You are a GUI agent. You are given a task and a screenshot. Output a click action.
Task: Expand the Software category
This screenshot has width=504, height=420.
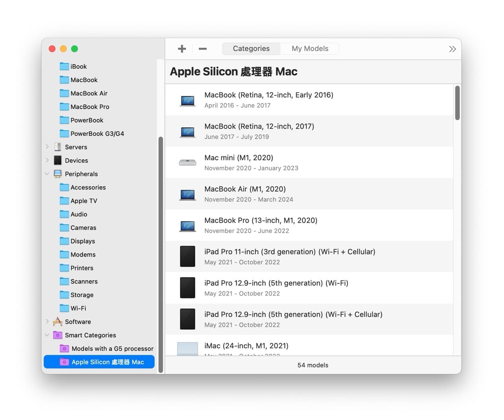tap(47, 322)
